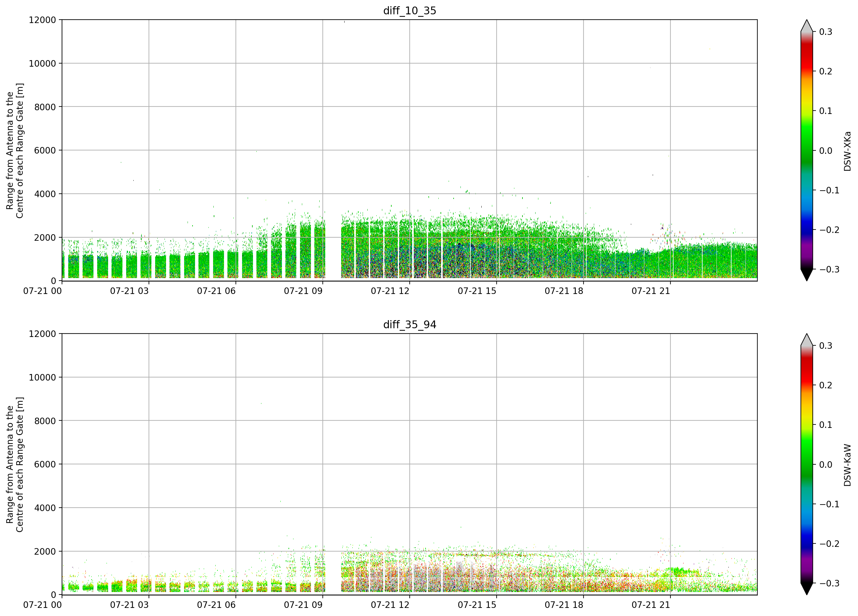Click the '07-21 03' x tick under the diff_35_94 plot
Viewport: 858px width, 616px height.
click(129, 605)
